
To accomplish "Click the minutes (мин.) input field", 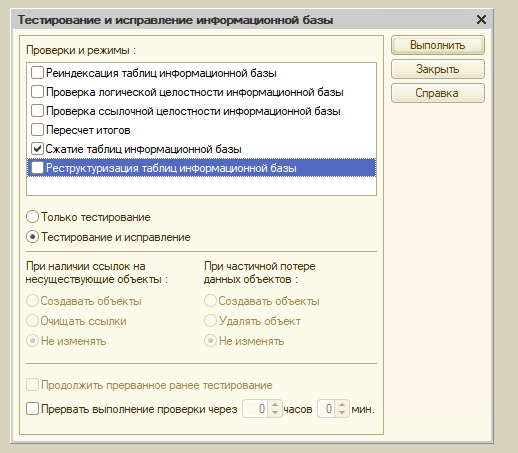I will click(x=326, y=409).
